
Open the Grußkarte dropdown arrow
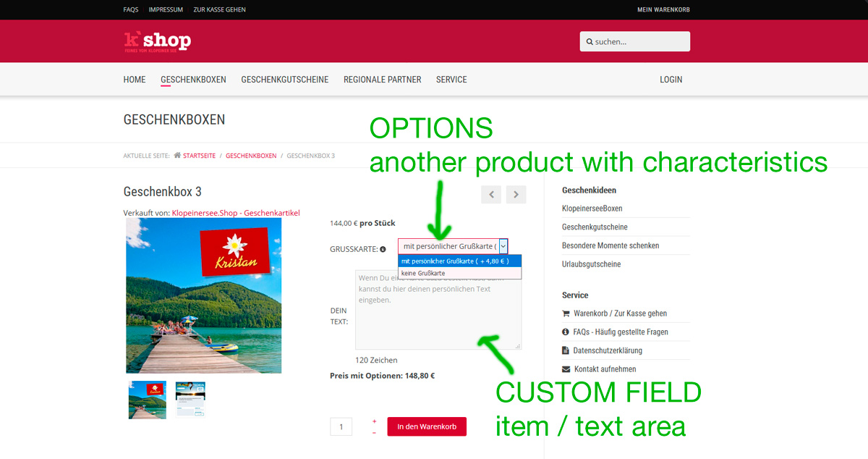pyautogui.click(x=503, y=246)
